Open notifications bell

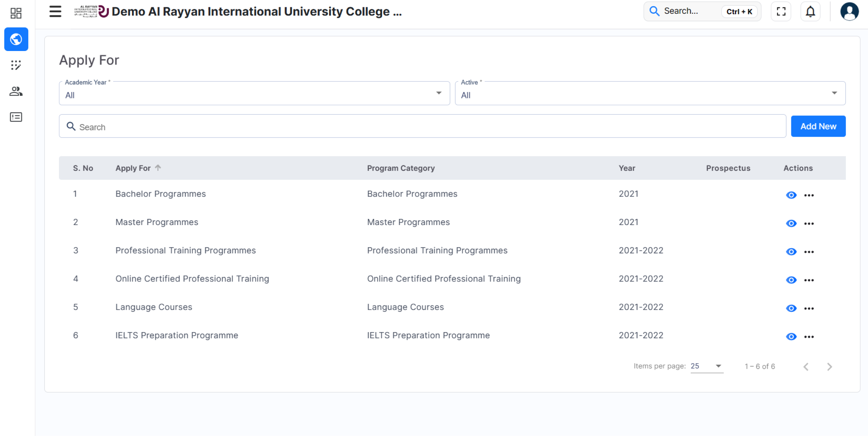click(x=810, y=12)
